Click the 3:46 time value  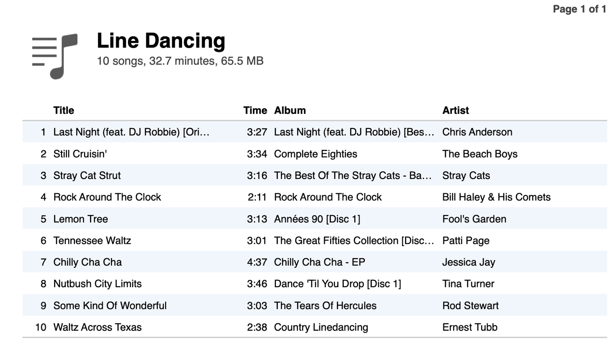pos(257,284)
